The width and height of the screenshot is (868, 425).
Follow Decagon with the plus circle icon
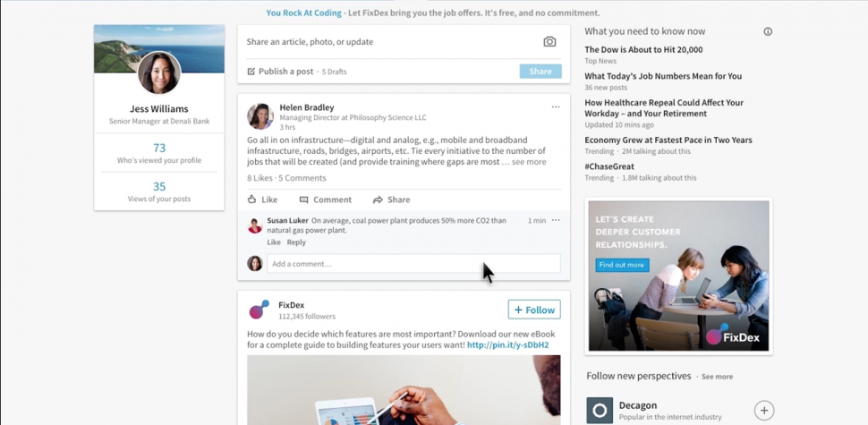764,411
